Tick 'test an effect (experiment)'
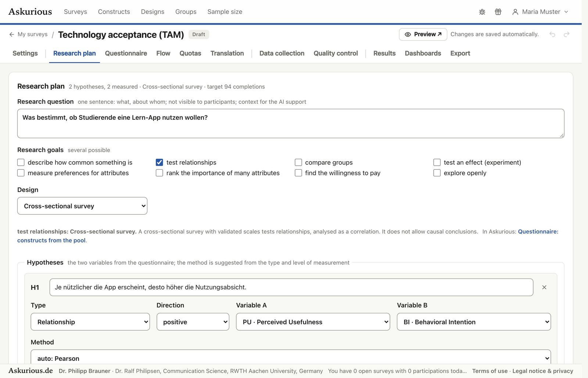Viewport: 588px width, 378px height. 437,162
